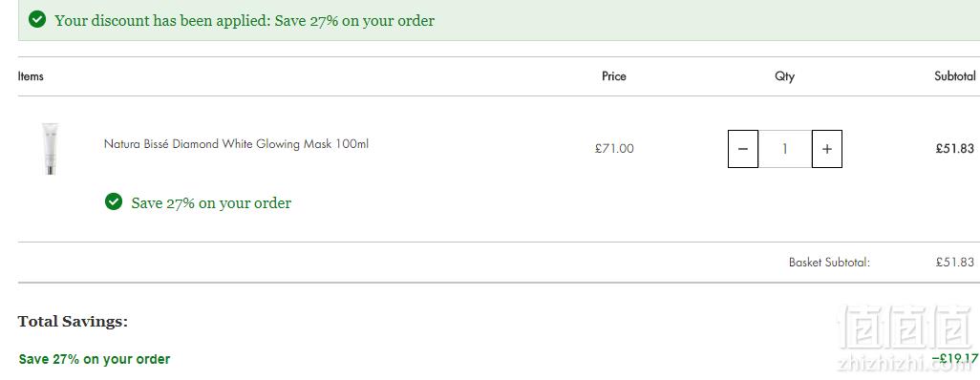Click the Qty column header

click(x=785, y=77)
